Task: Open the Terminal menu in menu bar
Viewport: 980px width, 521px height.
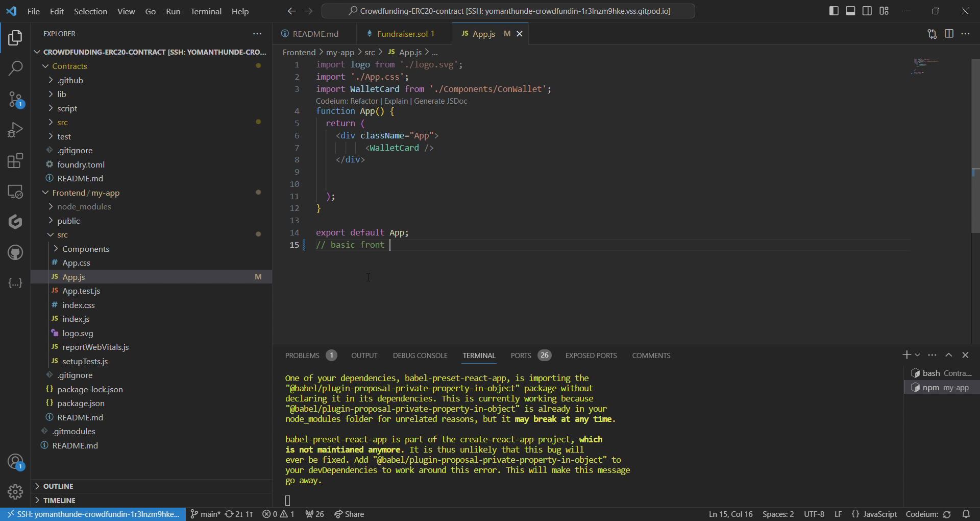Action: [206, 11]
